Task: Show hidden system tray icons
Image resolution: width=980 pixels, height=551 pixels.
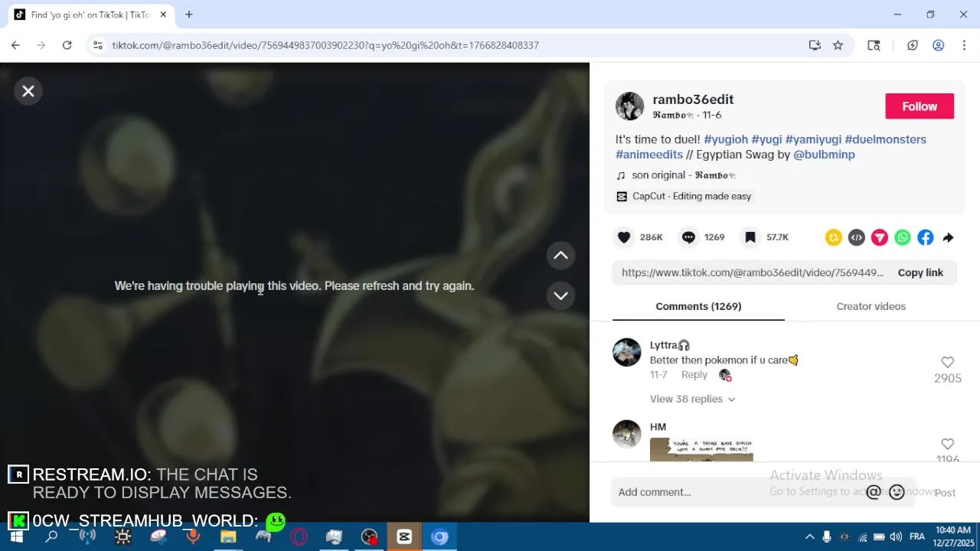Action: [809, 536]
